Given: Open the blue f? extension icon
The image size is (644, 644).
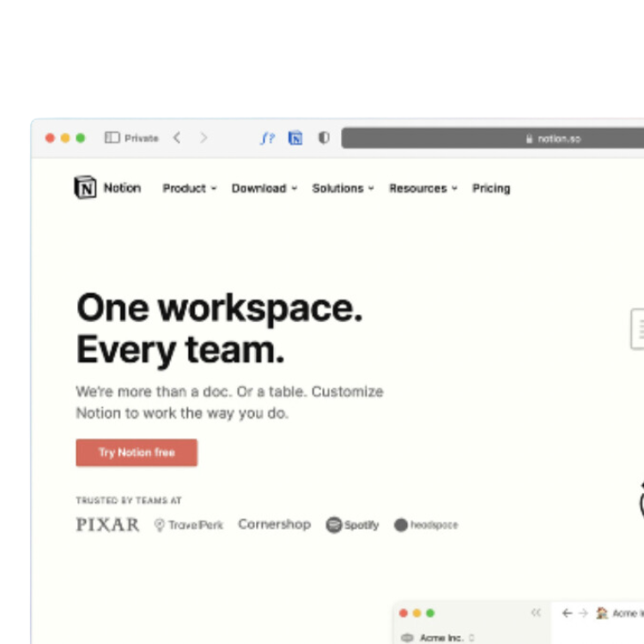Looking at the screenshot, I should coord(267,138).
